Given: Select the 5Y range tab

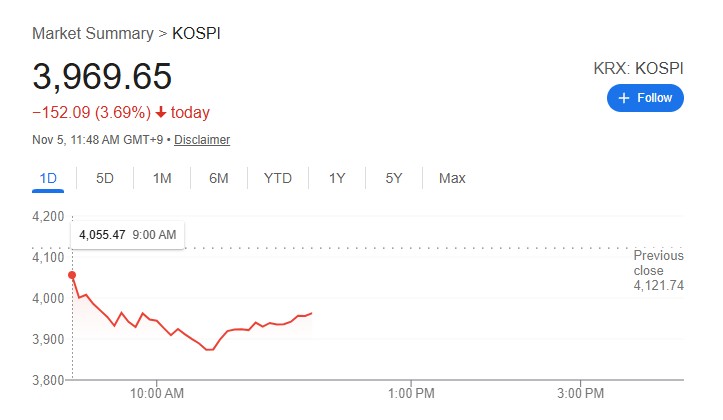Looking at the screenshot, I should [394, 179].
